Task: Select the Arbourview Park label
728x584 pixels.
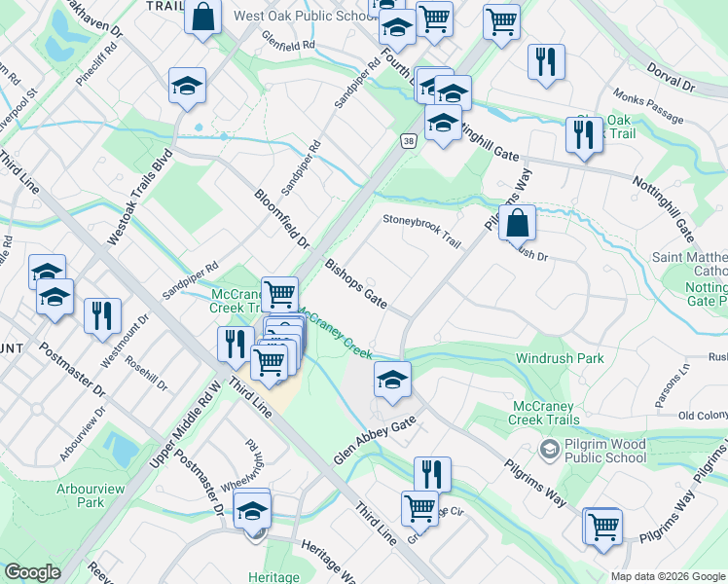Action: (91, 495)
